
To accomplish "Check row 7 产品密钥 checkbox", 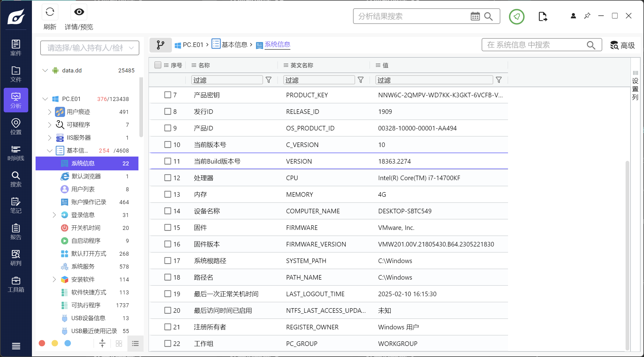I will 168,95.
